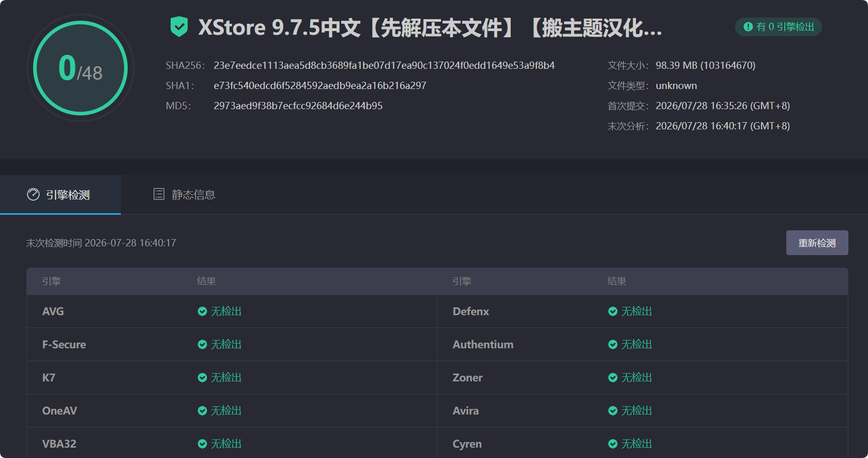Image resolution: width=868 pixels, height=458 pixels.
Task: Click the Avira engine name
Action: point(466,411)
